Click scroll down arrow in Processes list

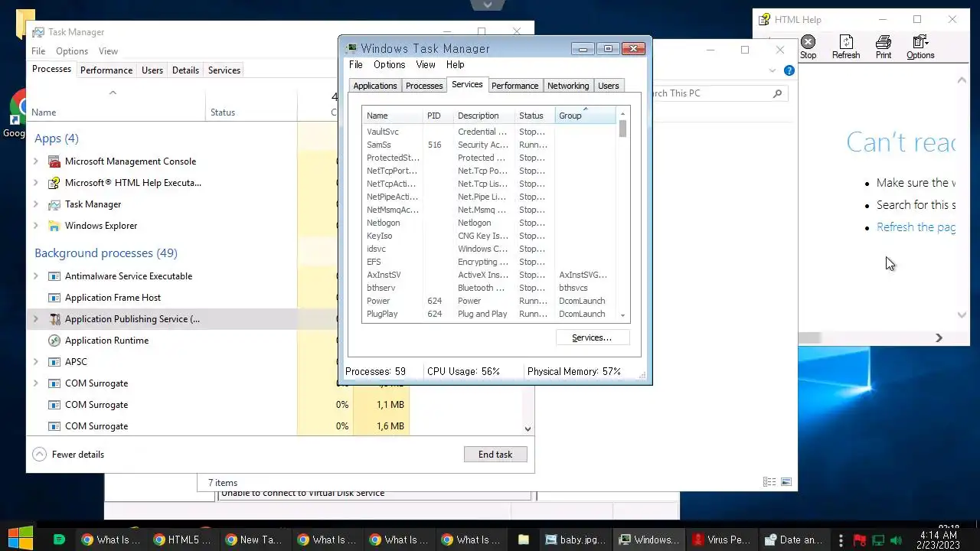coord(528,429)
